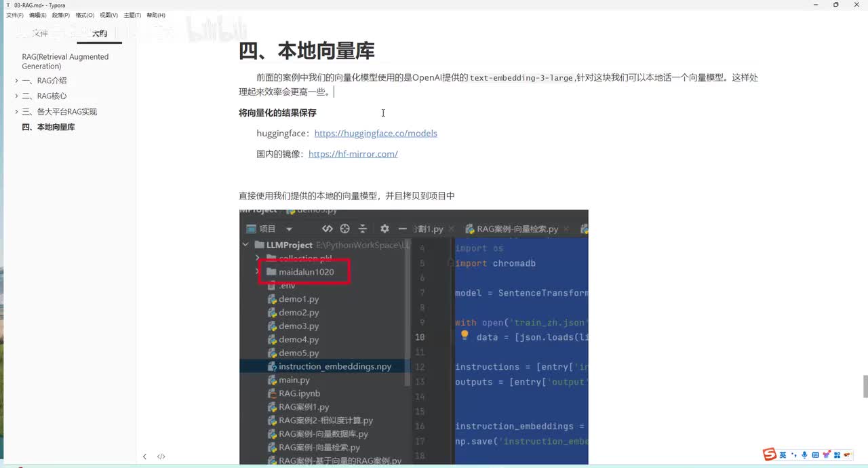The width and height of the screenshot is (868, 468).
Task: Expand the 一、RAG介绍 outline chevron
Action: (17, 81)
